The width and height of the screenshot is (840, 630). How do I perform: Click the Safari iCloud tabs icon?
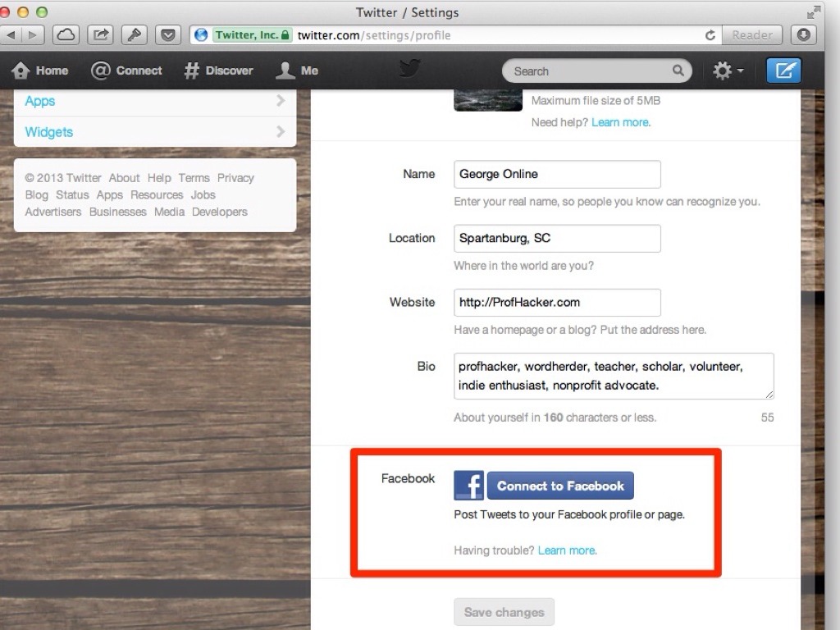pyautogui.click(x=66, y=35)
